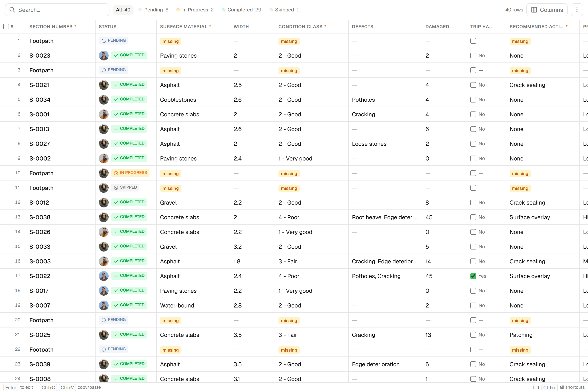Toggle the select-all rows checkbox in header
The image size is (588, 392).
pyautogui.click(x=6, y=27)
